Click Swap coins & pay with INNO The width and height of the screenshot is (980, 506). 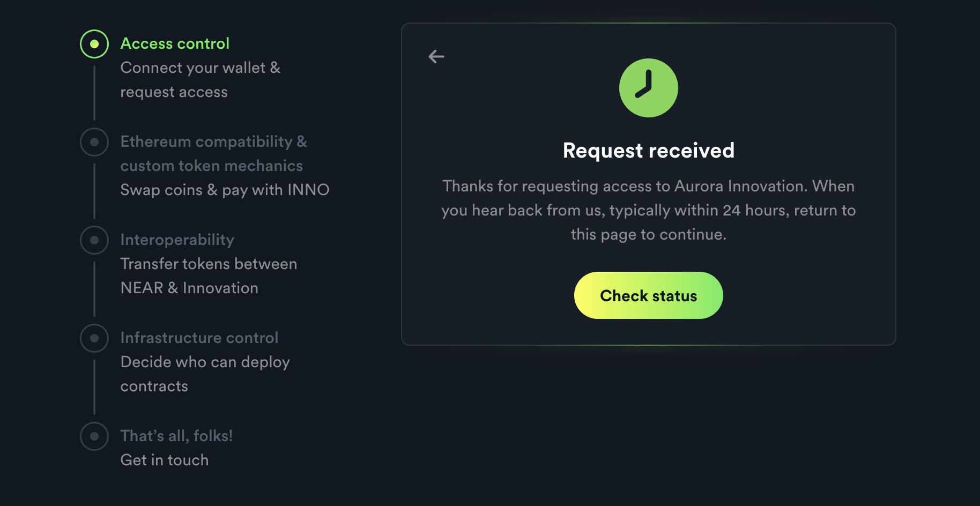(225, 190)
